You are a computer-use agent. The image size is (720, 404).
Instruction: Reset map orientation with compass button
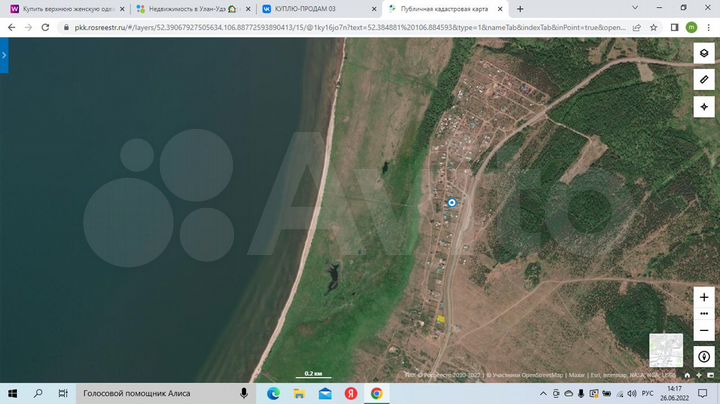click(x=704, y=357)
